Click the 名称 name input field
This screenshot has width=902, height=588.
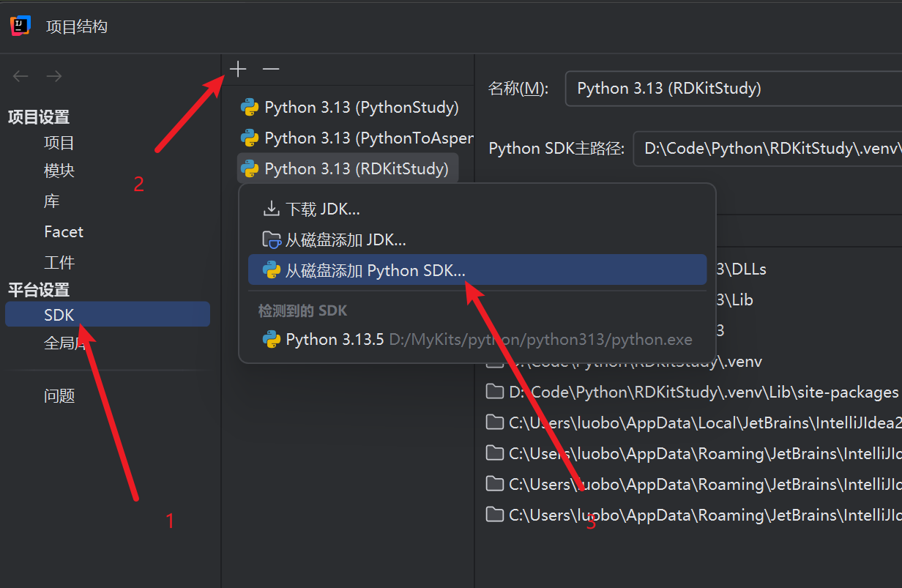pos(734,89)
